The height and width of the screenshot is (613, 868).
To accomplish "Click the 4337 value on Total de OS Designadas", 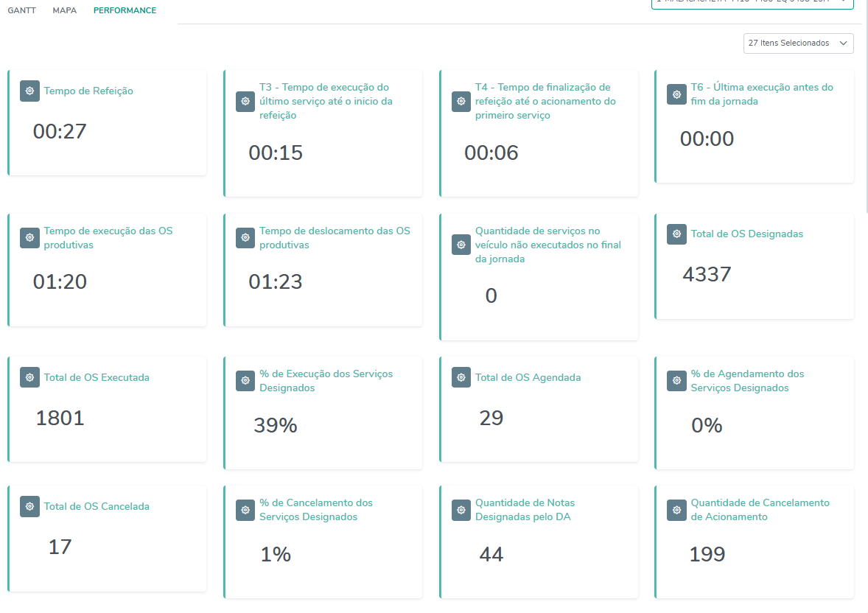I will [x=707, y=274].
